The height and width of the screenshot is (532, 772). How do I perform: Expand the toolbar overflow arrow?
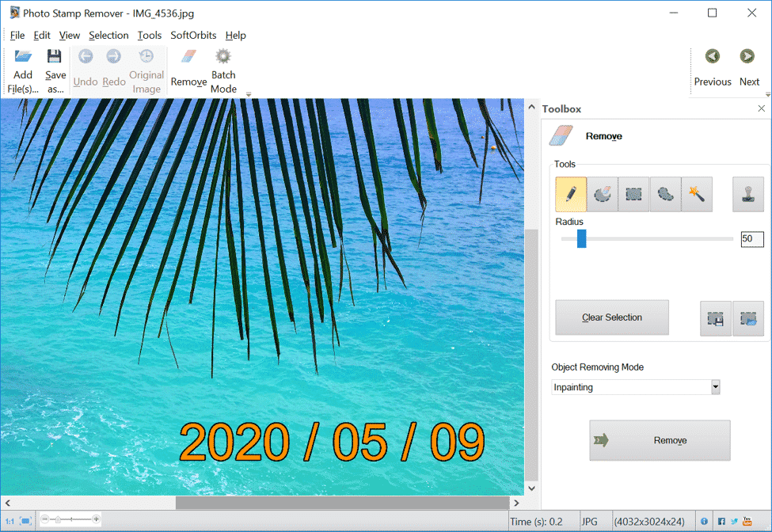249,94
